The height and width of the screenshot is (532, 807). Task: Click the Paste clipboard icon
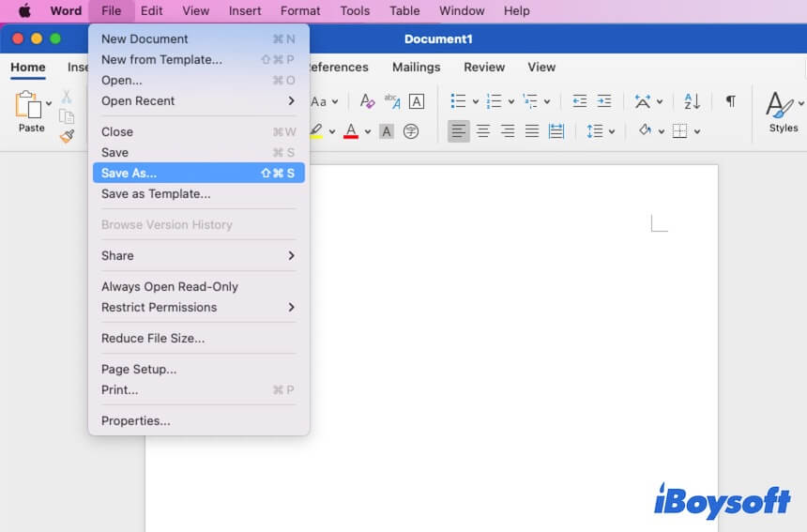[x=28, y=105]
